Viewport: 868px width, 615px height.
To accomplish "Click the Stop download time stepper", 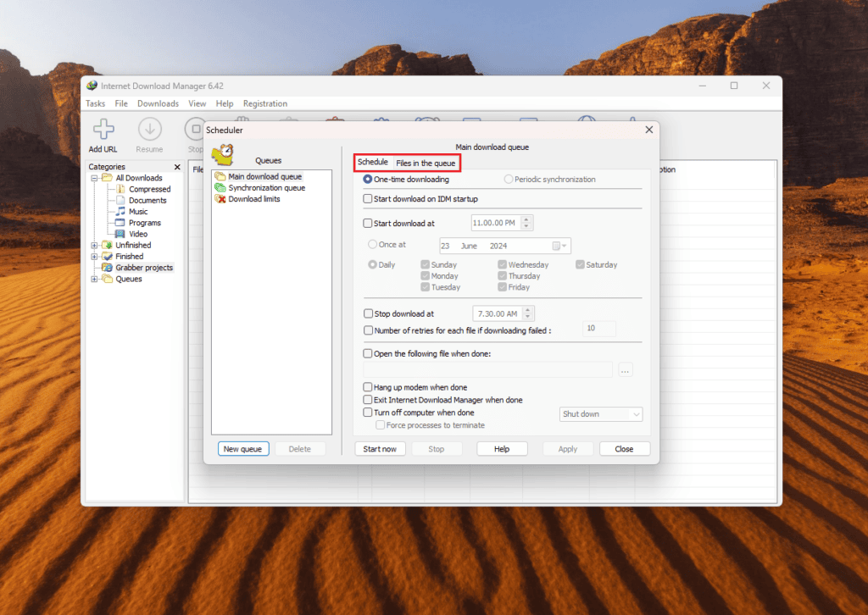I will (528, 313).
